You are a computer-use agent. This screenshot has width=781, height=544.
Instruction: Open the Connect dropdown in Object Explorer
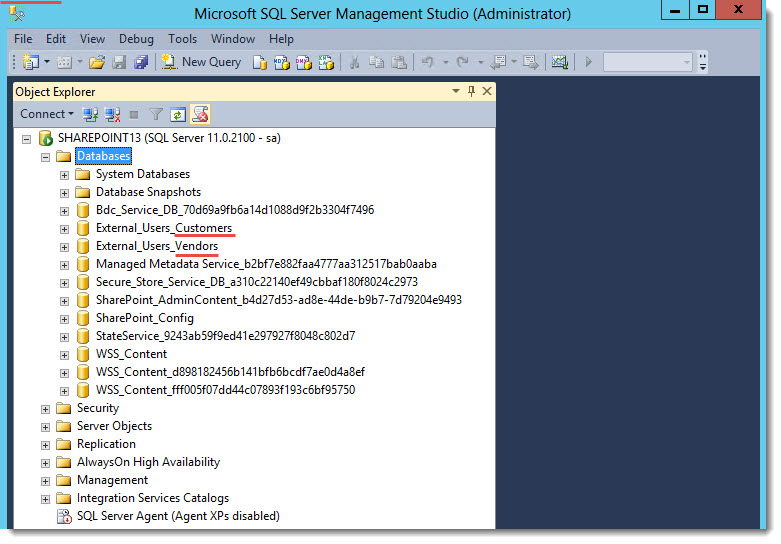(x=47, y=114)
